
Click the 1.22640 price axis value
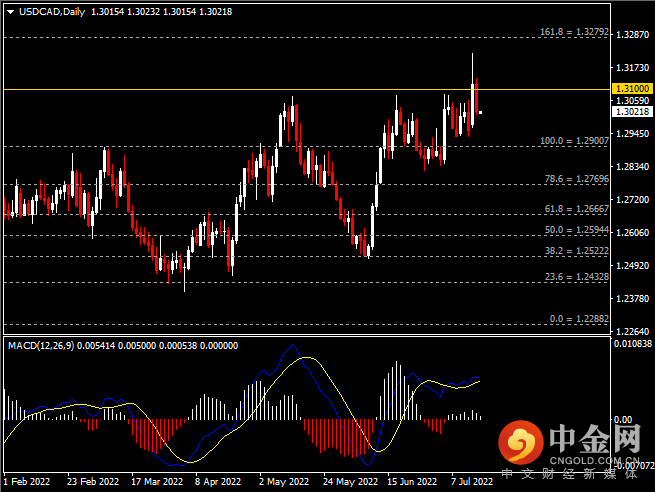click(x=632, y=332)
